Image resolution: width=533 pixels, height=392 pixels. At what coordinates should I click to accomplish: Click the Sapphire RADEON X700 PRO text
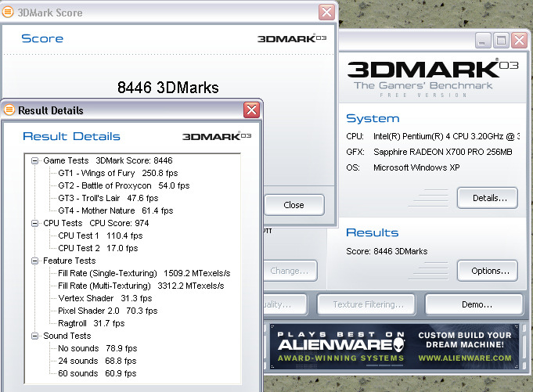442,152
